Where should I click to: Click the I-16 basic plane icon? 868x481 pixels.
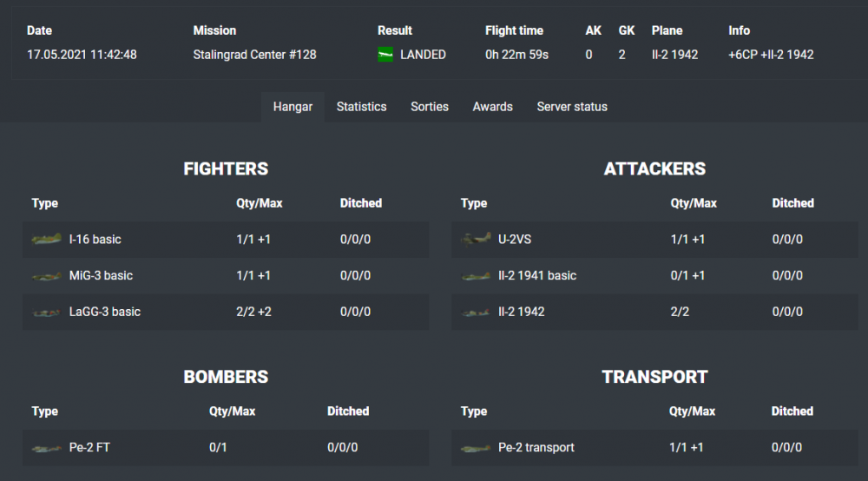point(46,239)
